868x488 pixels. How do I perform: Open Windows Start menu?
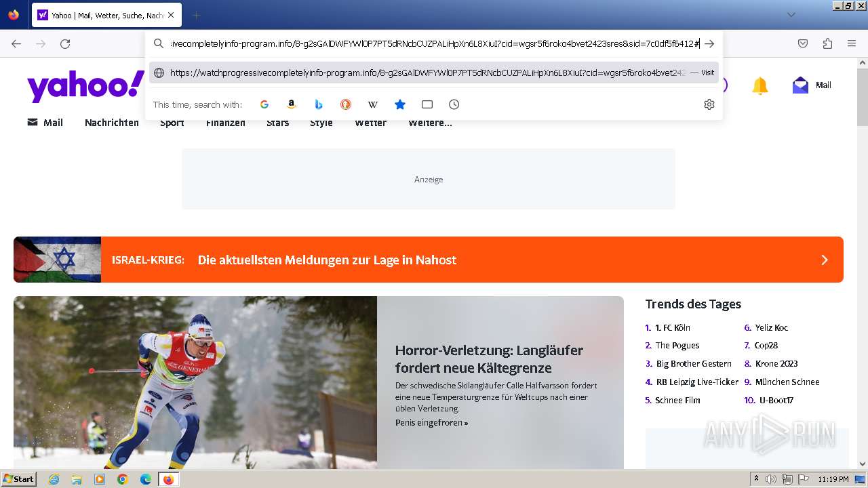coord(18,479)
